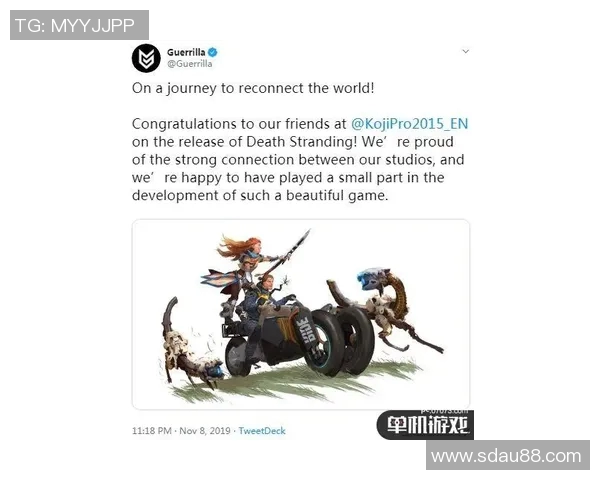Click the @Guerrilla handle text
Viewport: 600px width, 480px height.
189,64
